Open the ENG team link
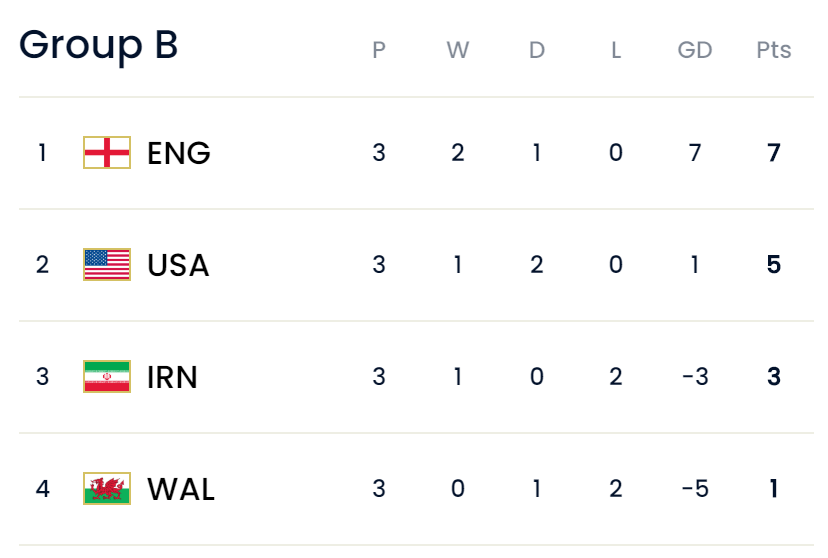 click(178, 153)
